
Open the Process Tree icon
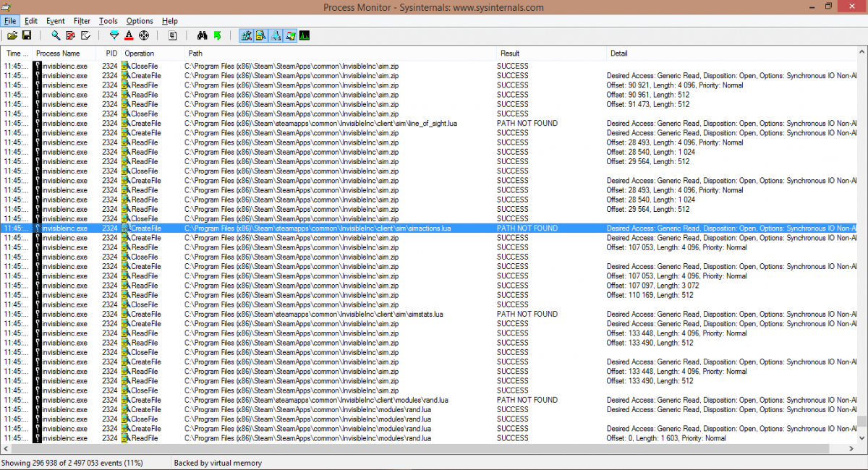[173, 35]
